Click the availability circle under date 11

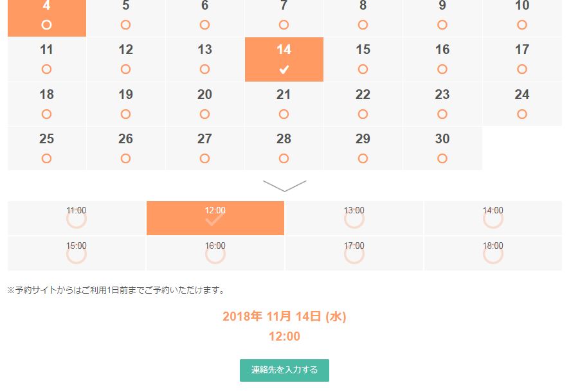46,69
